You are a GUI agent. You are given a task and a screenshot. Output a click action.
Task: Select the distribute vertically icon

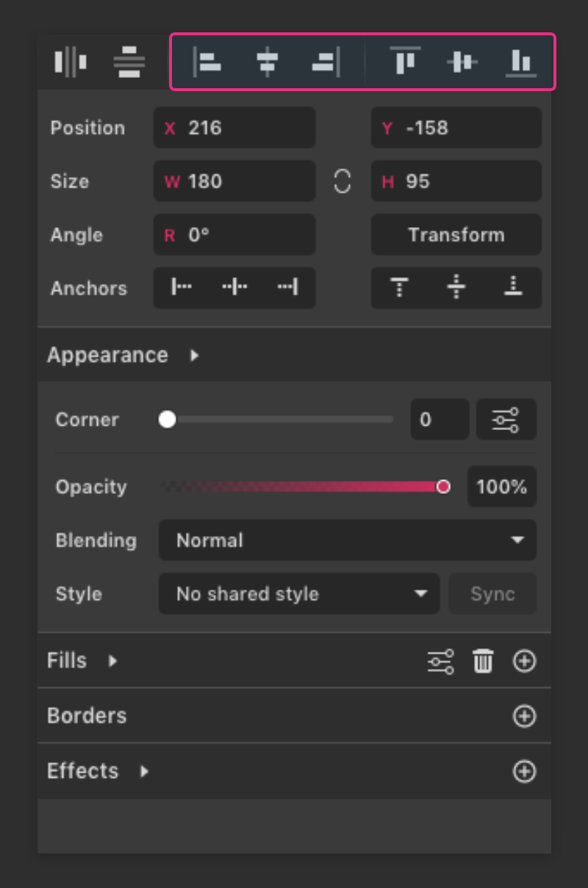pyautogui.click(x=129, y=62)
